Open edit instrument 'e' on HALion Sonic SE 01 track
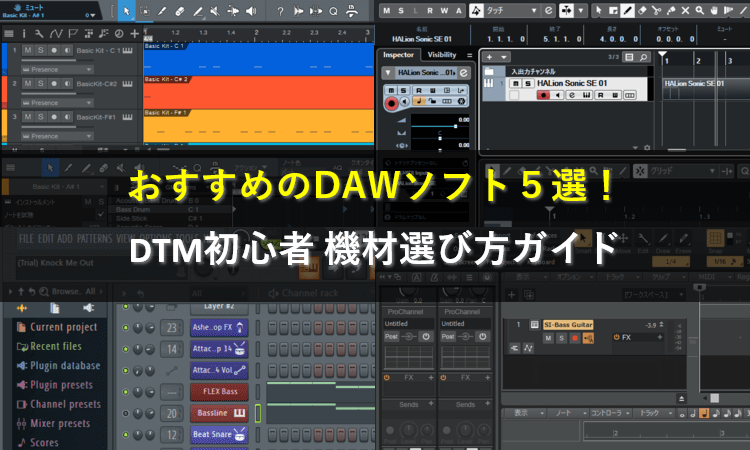 pos(572,95)
